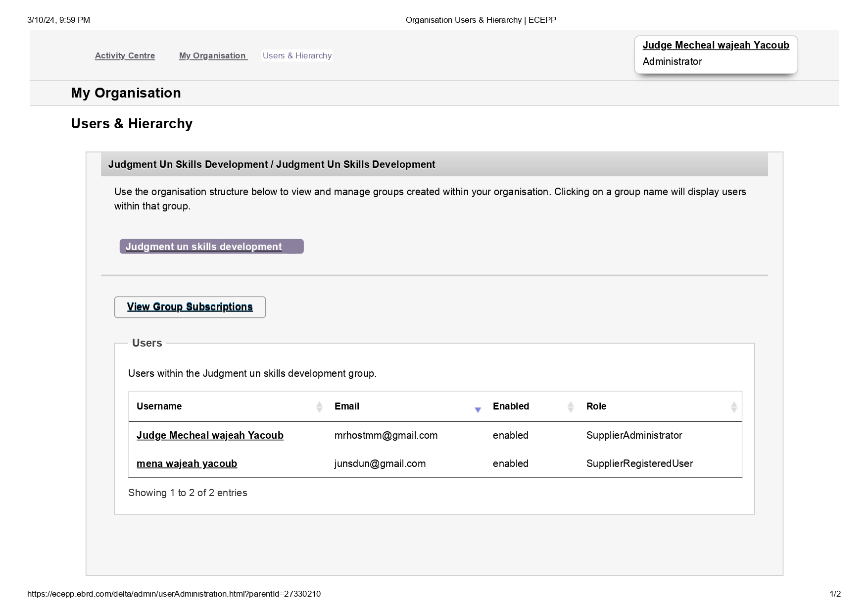Select Users & Hierarchy breadcrumb item
Screen dimensions: 868x614
(x=297, y=55)
